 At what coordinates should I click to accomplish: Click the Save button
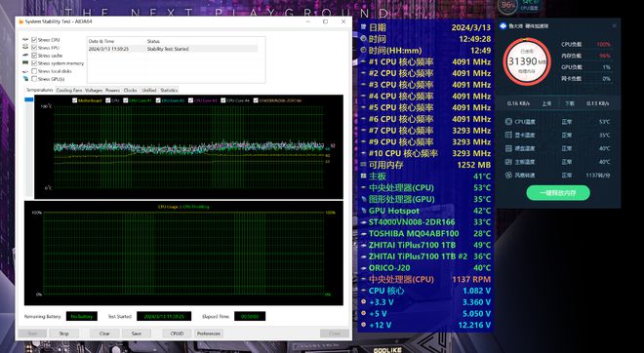137,333
